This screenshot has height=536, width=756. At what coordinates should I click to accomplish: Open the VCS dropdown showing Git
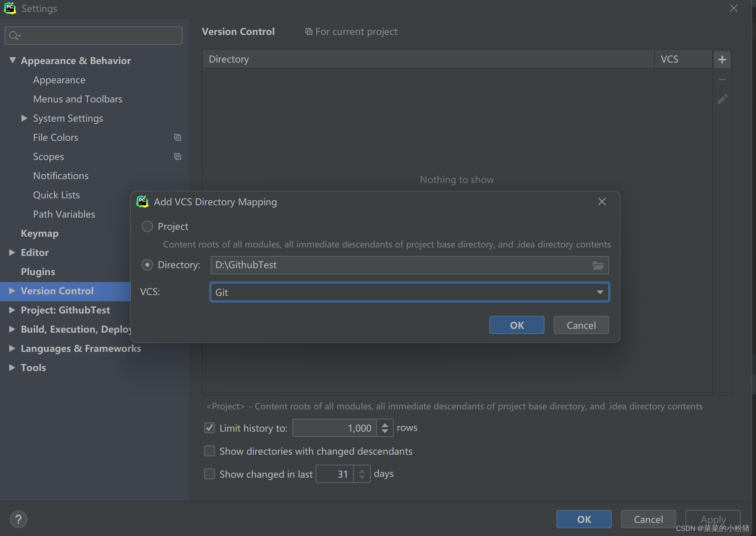[x=600, y=292]
